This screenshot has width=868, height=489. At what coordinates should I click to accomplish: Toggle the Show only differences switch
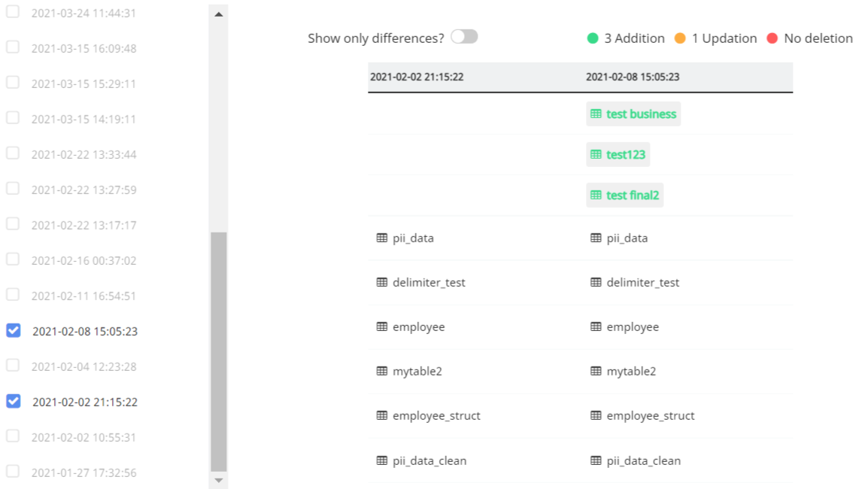(x=464, y=35)
